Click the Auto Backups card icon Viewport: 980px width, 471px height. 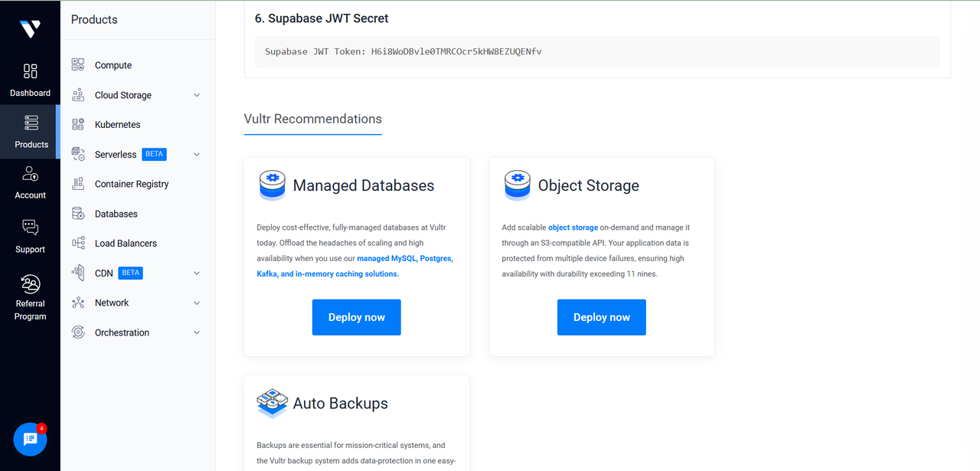pyautogui.click(x=272, y=404)
